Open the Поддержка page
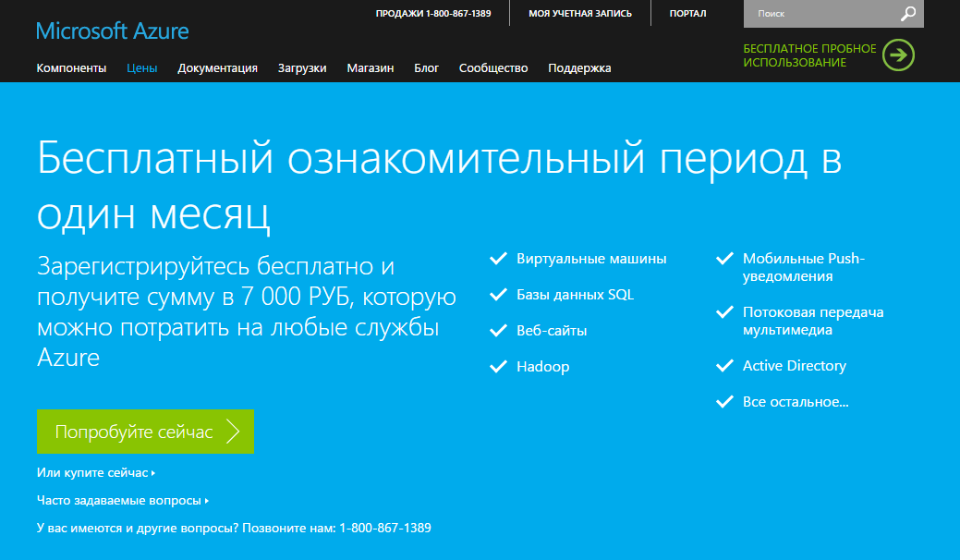The height and width of the screenshot is (560, 960). coord(579,68)
